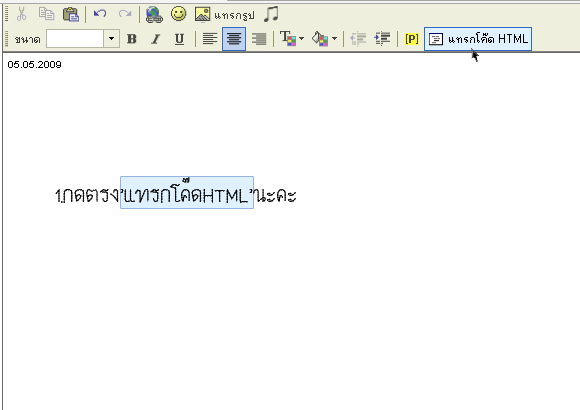Click the Paste clipboard icon
Screen dimensions: 580x410
tap(71, 14)
